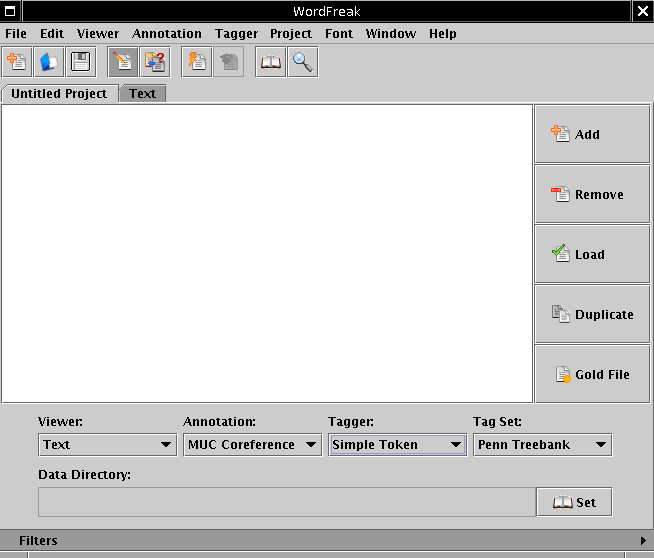Click the magnifying glass search icon
Image resolution: width=654 pixels, height=558 pixels.
302,62
